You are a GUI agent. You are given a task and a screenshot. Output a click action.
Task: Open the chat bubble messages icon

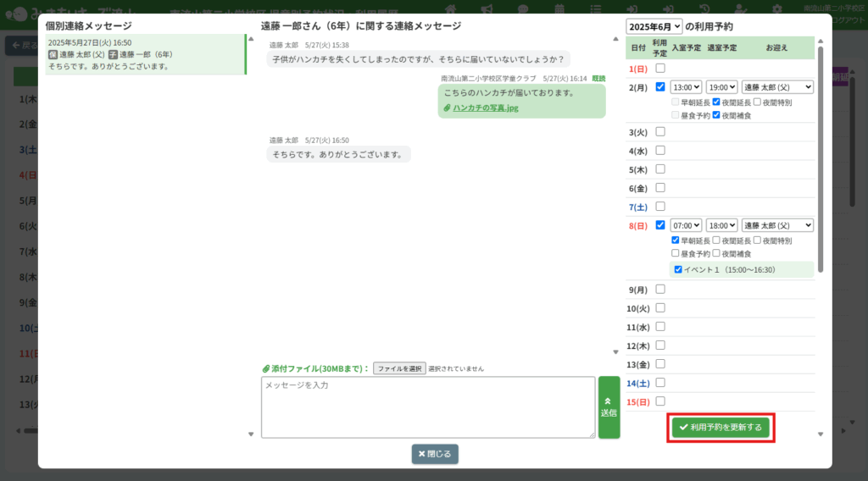click(x=523, y=8)
